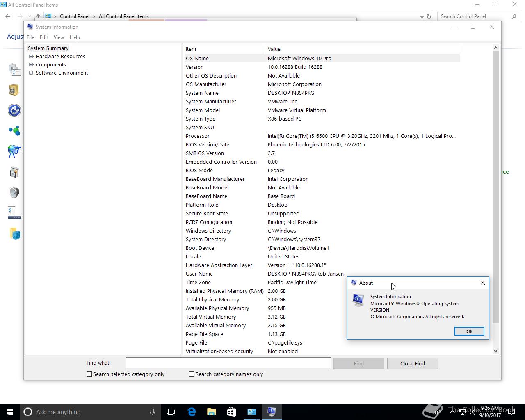Open Microsoft Store from taskbar
525x420 pixels.
[x=231, y=412]
